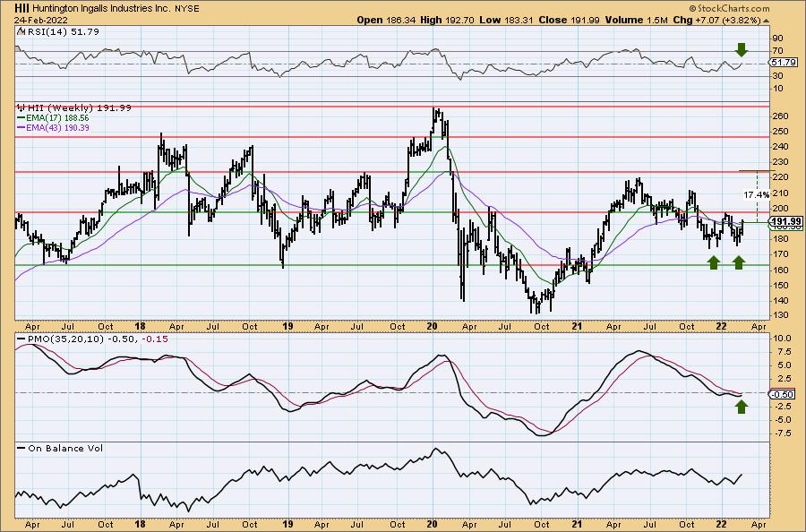806x532 pixels.
Task: Click the 90 tick on the RSI axis
Action: tap(777, 39)
